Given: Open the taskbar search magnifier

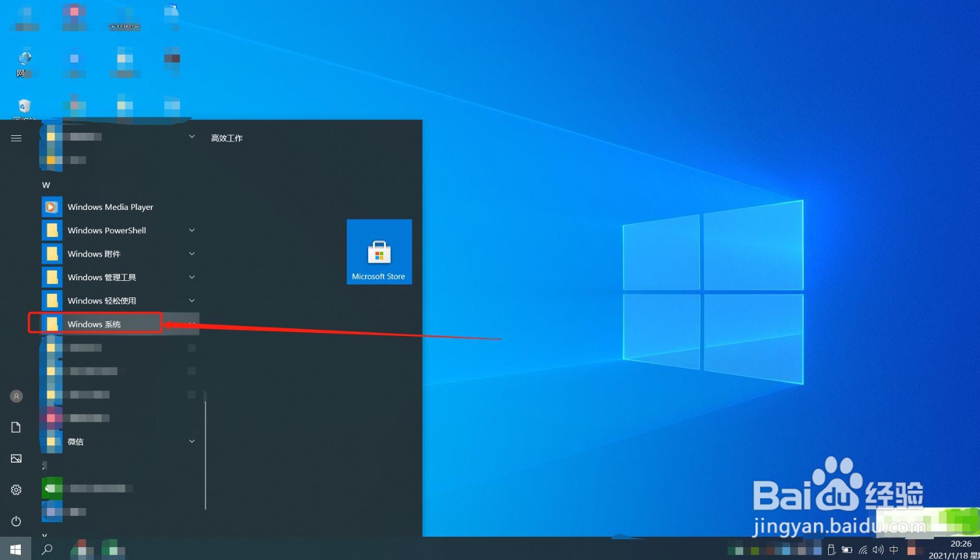Looking at the screenshot, I should pyautogui.click(x=47, y=549).
